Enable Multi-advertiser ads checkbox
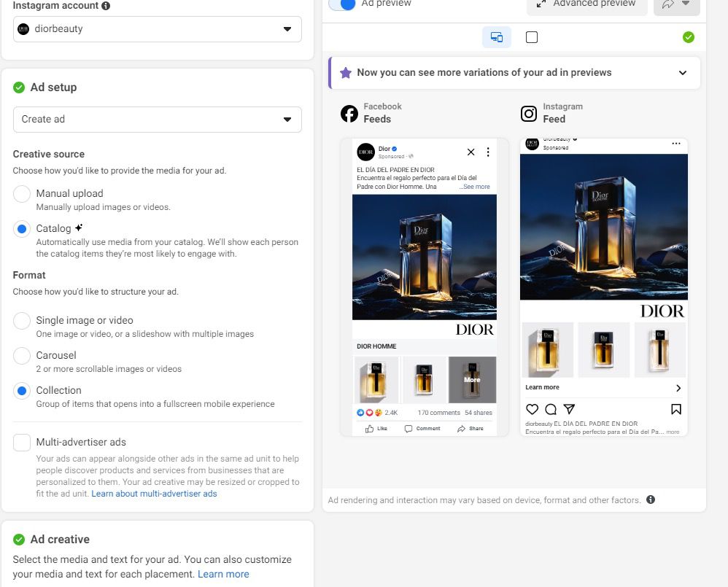 22,442
